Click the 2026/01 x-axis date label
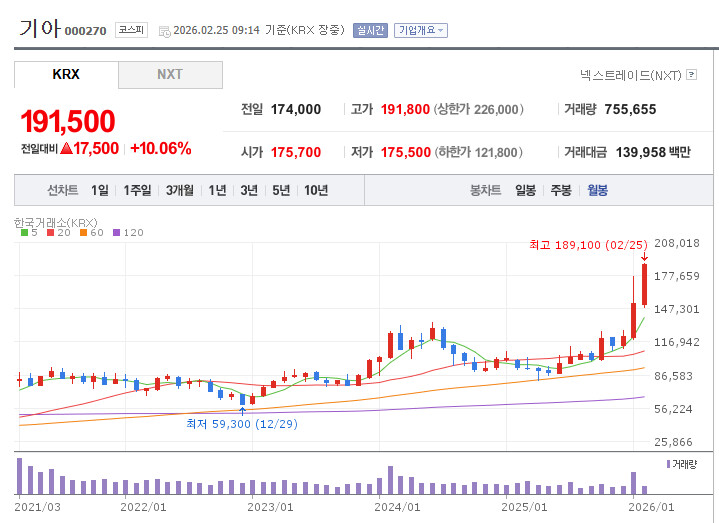This screenshot has height=523, width=719. coord(651,507)
